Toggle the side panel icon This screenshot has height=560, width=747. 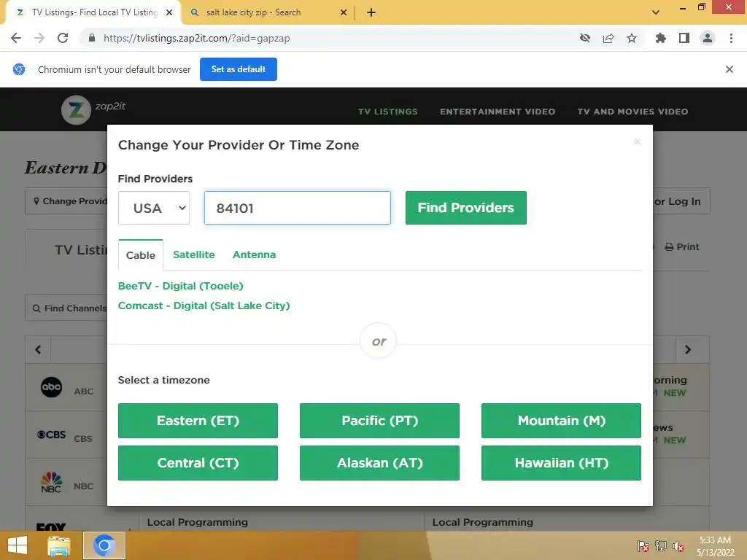(x=684, y=38)
